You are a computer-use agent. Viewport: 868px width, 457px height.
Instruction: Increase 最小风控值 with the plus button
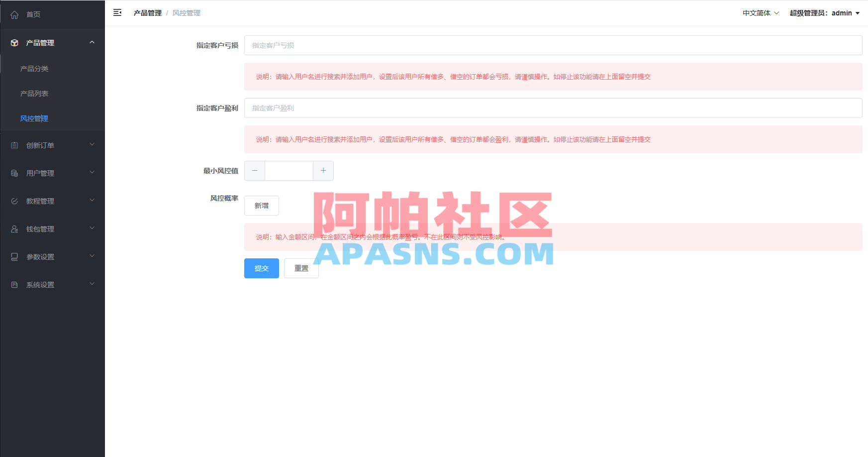point(323,171)
